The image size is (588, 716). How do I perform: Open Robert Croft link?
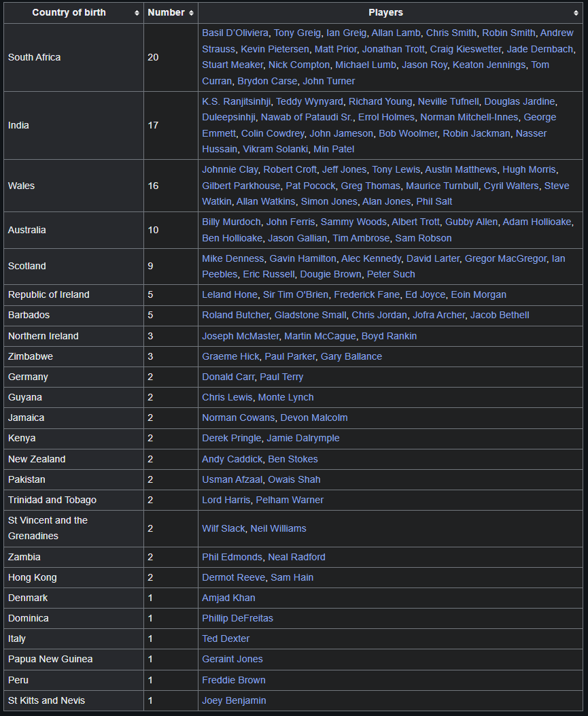point(290,169)
